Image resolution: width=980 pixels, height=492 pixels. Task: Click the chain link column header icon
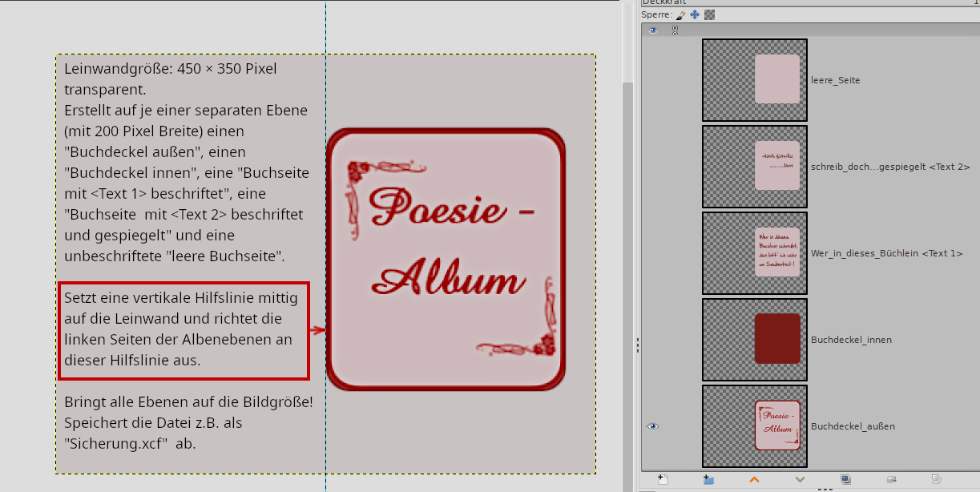(675, 30)
